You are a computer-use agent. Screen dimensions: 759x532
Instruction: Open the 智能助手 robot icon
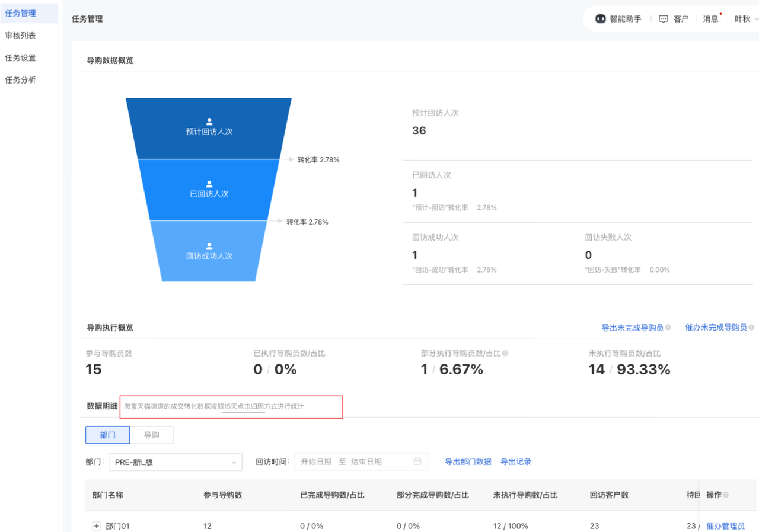click(601, 19)
